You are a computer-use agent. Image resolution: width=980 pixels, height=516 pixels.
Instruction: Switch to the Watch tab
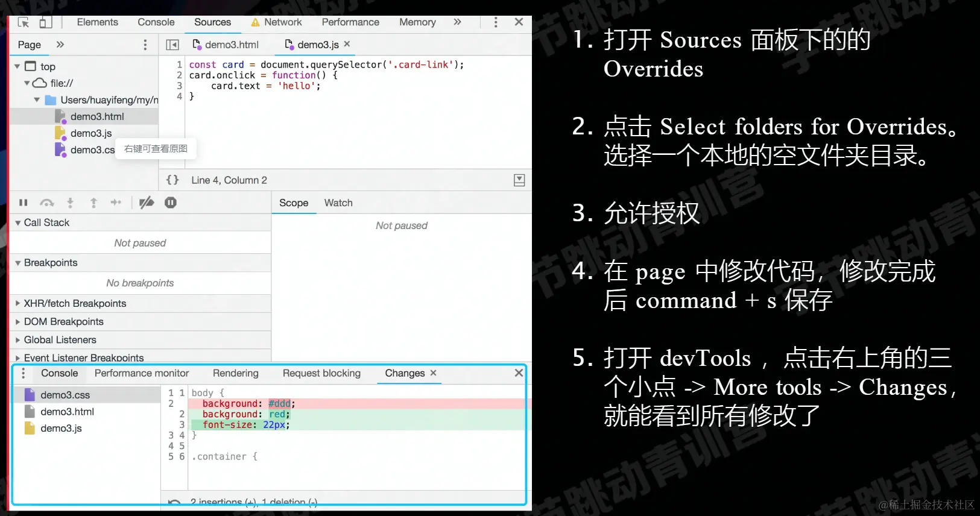coord(338,203)
